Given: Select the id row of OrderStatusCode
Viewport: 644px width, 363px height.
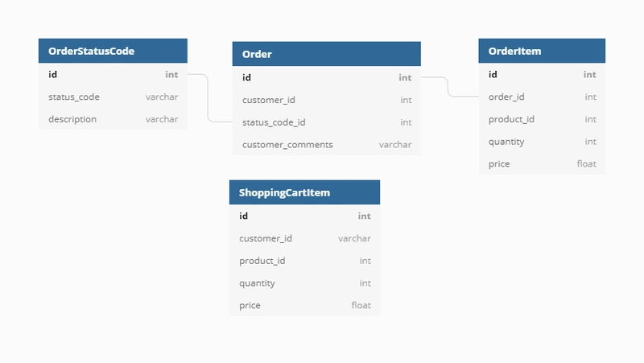Looking at the screenshot, I should (113, 74).
